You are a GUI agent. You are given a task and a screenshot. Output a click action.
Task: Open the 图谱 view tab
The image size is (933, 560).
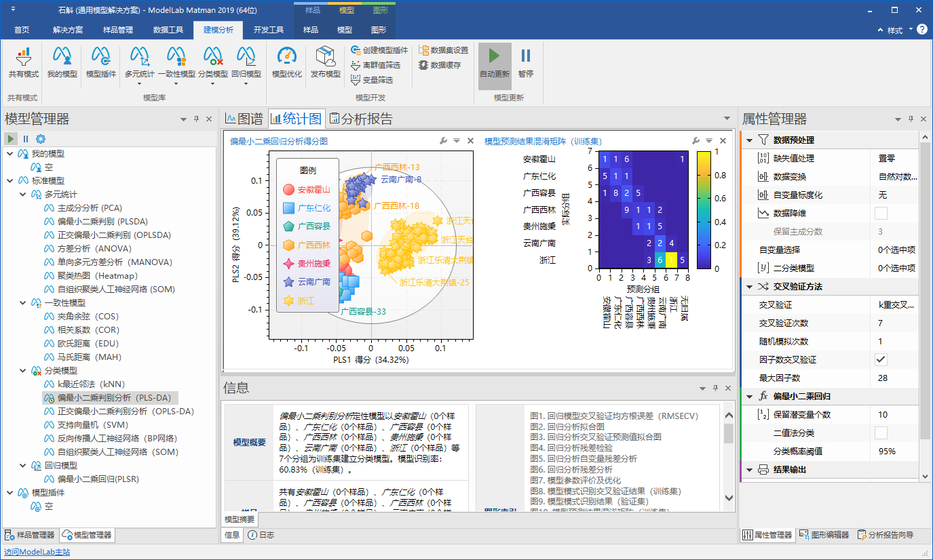tap(244, 119)
